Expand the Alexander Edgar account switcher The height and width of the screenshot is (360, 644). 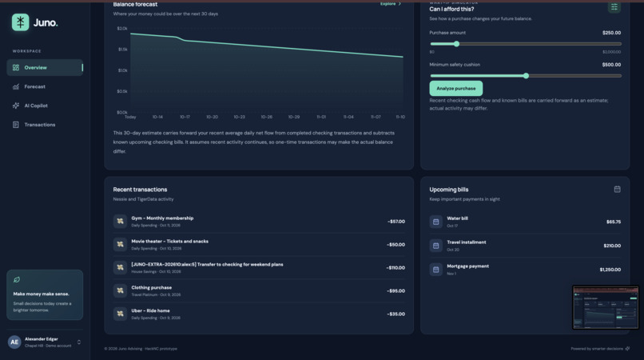coord(79,342)
